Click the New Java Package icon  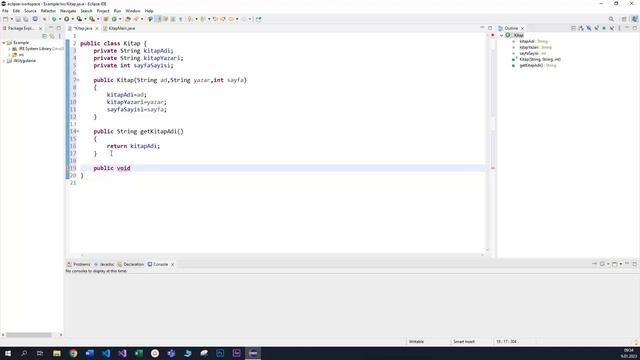click(x=106, y=19)
